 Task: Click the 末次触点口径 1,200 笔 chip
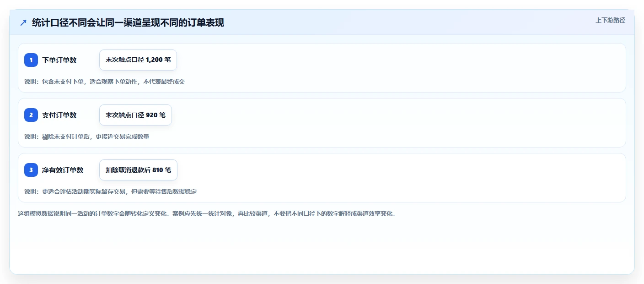(x=138, y=60)
